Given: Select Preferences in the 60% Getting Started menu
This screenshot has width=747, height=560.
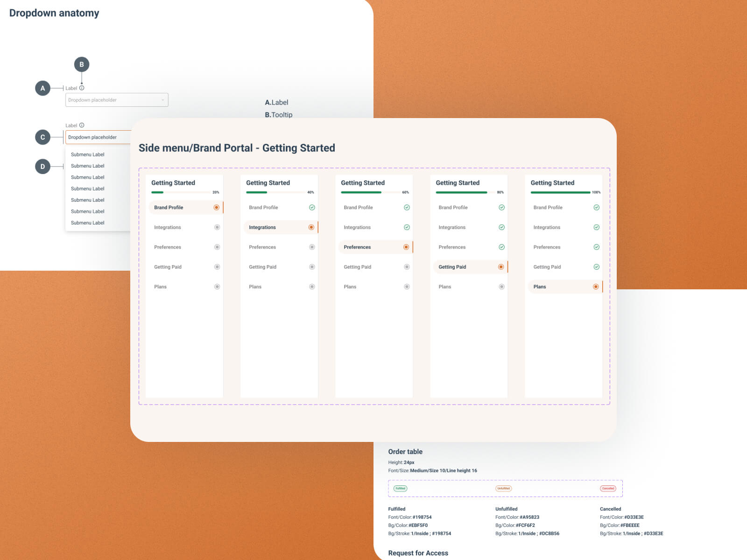Looking at the screenshot, I should [357, 247].
